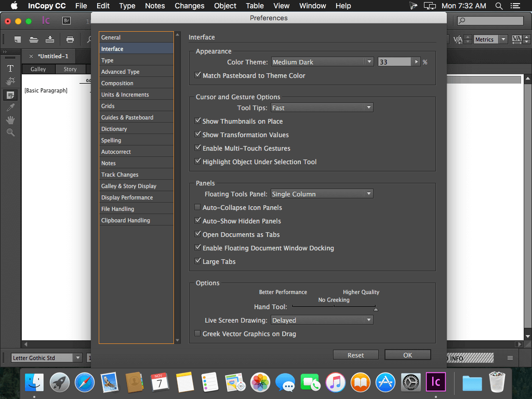
Task: Click the Reset button
Action: click(355, 354)
